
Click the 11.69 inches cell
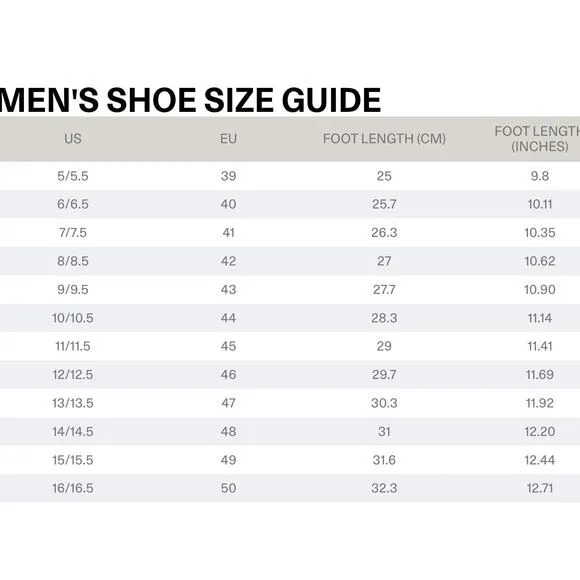coord(540,375)
